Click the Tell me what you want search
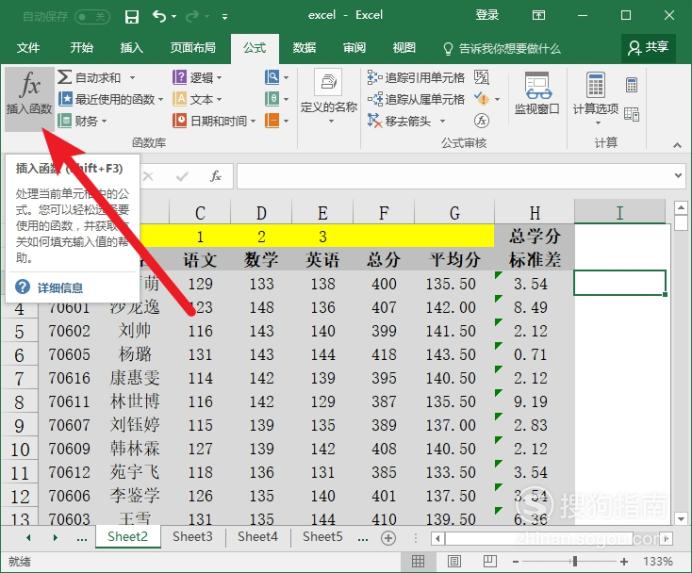Image resolution: width=692 pixels, height=573 pixels. [502, 48]
